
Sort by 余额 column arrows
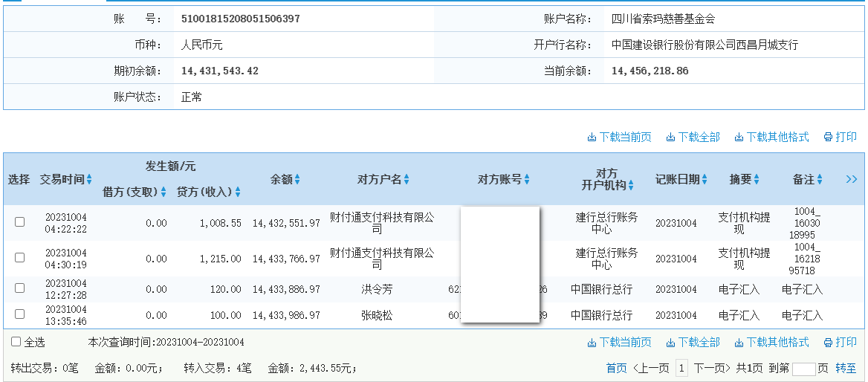tap(297, 179)
